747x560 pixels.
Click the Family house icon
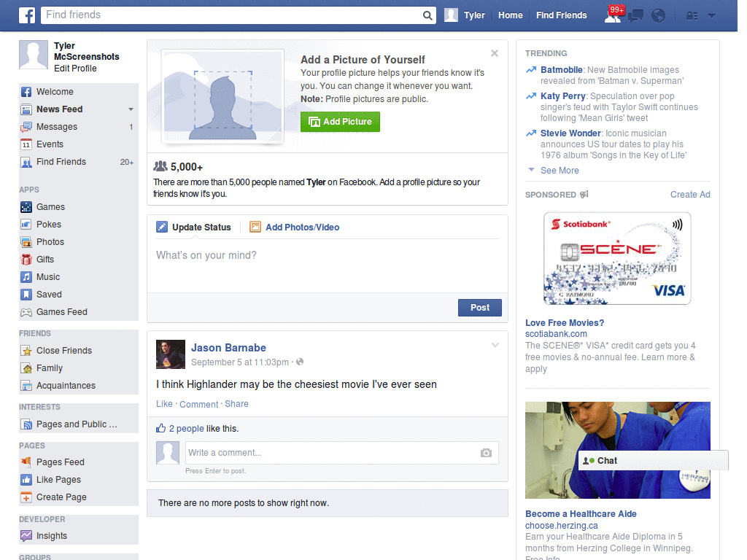click(x=26, y=368)
